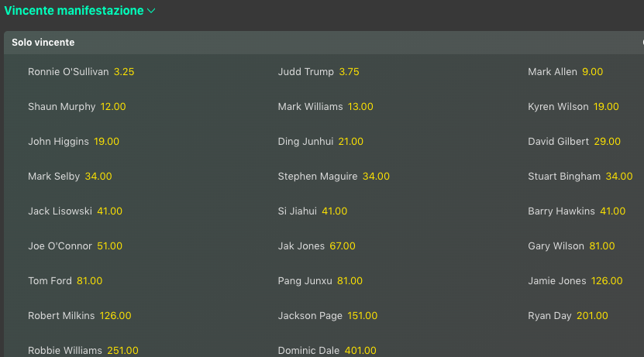Choose Mark Selby at 34.00

point(98,177)
